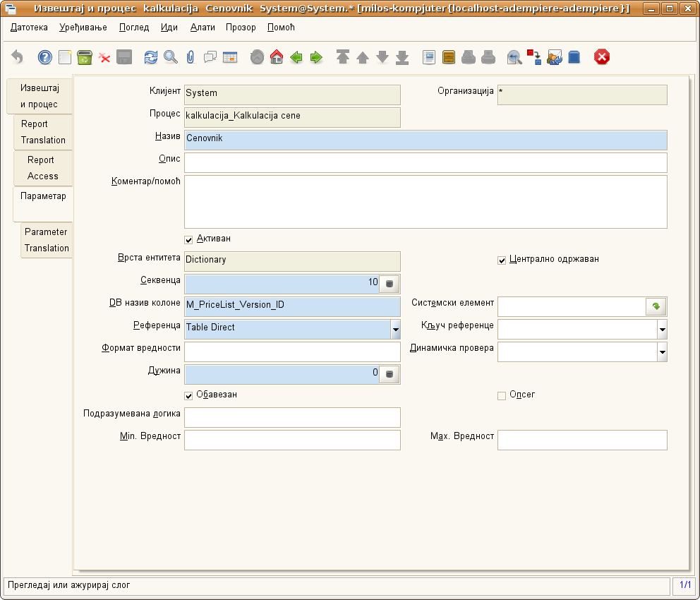Click the red X delete selection icon
The image size is (700, 600).
tap(104, 58)
